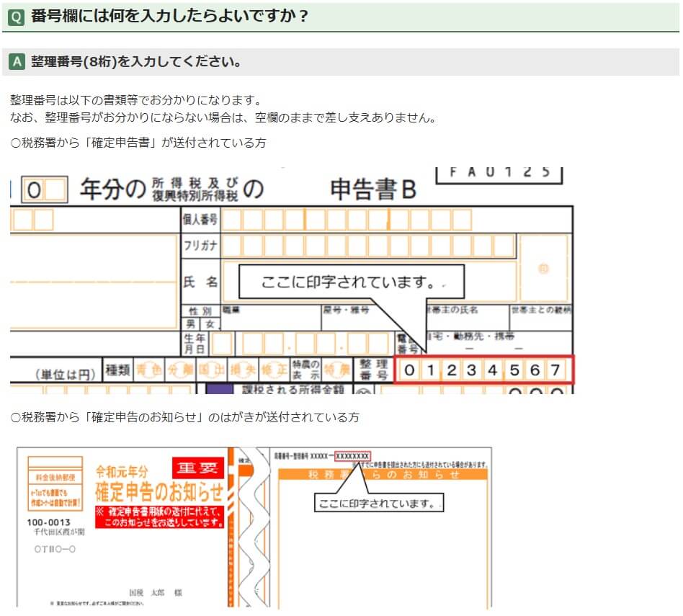Click the red-boxed number 01234567
Viewport: 683px width, 616px height.
click(483, 370)
